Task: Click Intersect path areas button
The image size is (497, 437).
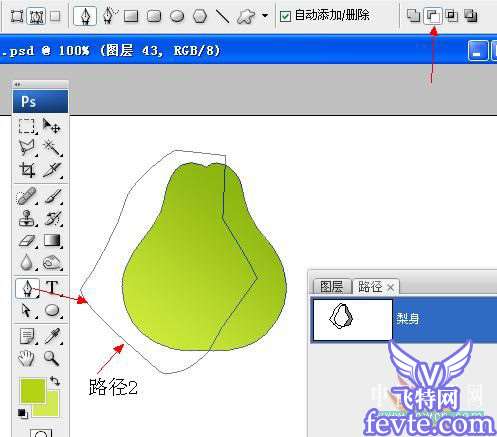Action: pos(452,15)
